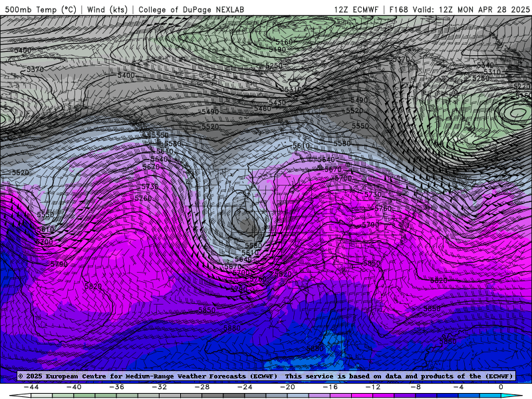532x399 pixels.
Task: Click the 5160 label just above 5190
Action: [284, 42]
